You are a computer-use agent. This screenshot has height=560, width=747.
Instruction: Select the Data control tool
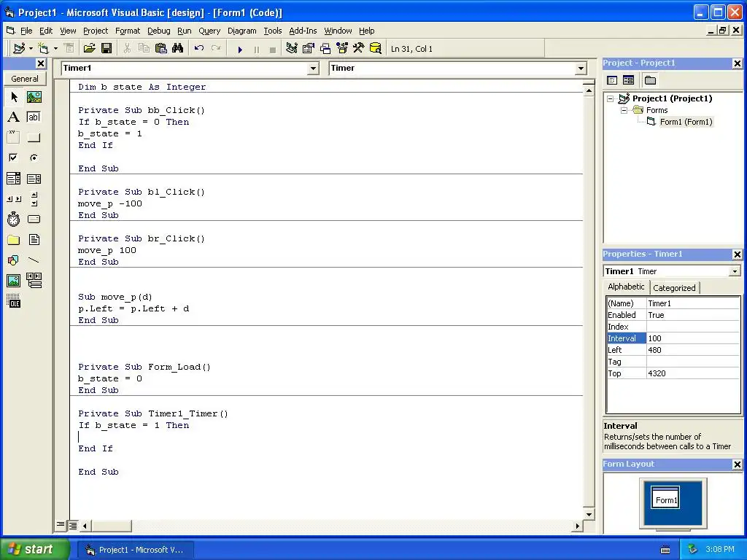pos(34,281)
